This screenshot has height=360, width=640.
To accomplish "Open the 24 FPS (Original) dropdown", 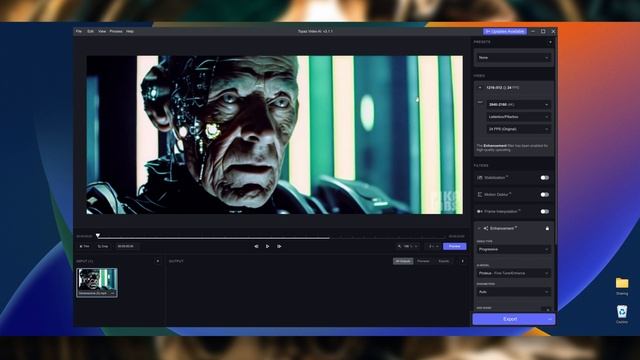I will point(518,129).
